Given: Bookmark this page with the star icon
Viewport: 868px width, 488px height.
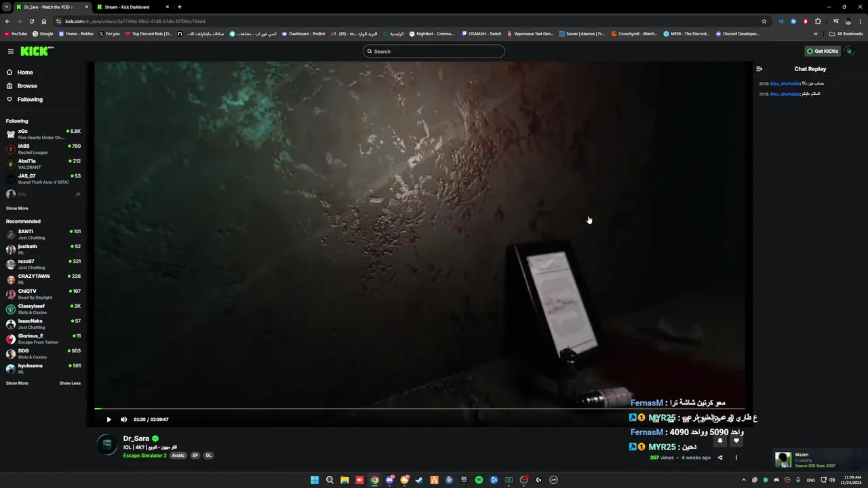Looking at the screenshot, I should click(764, 21).
